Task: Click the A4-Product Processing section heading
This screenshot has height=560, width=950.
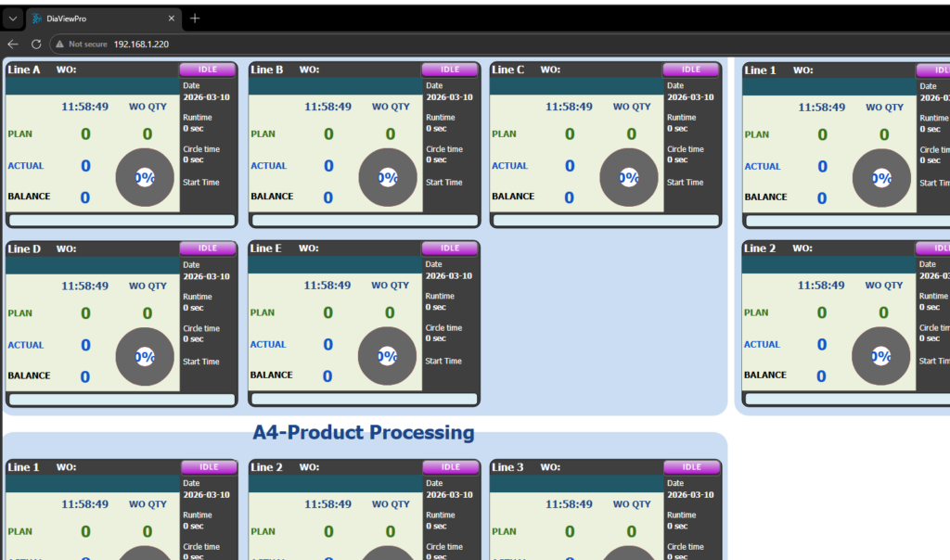Action: [x=364, y=432]
